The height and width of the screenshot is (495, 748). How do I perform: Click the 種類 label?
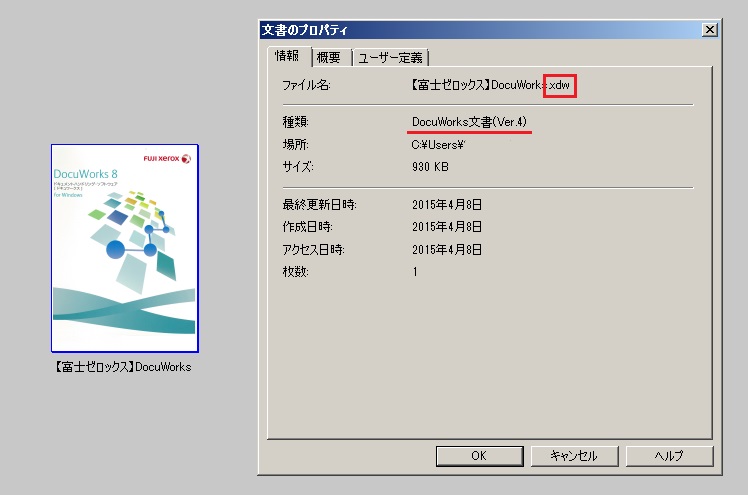tap(295, 122)
